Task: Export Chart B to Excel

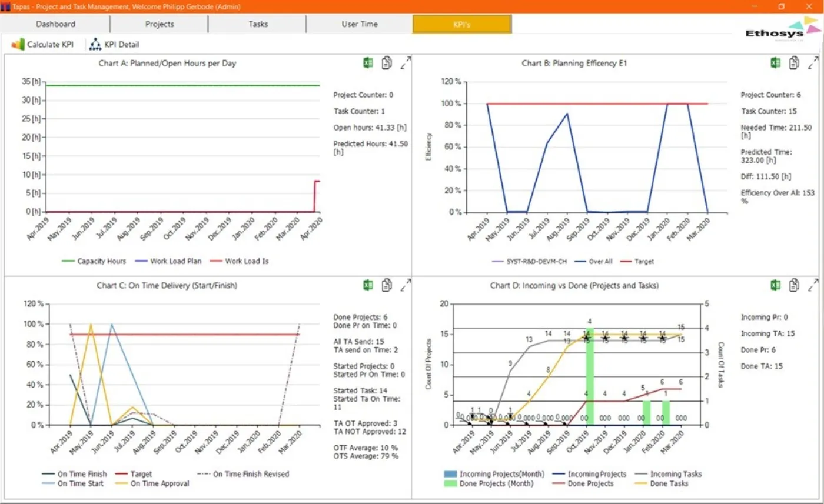Action: [776, 63]
